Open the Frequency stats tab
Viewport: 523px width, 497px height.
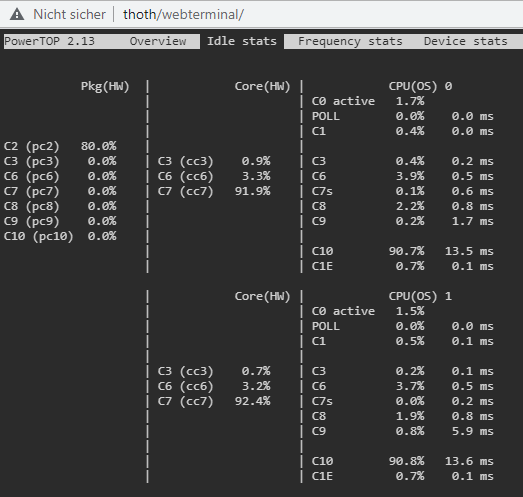click(x=350, y=41)
